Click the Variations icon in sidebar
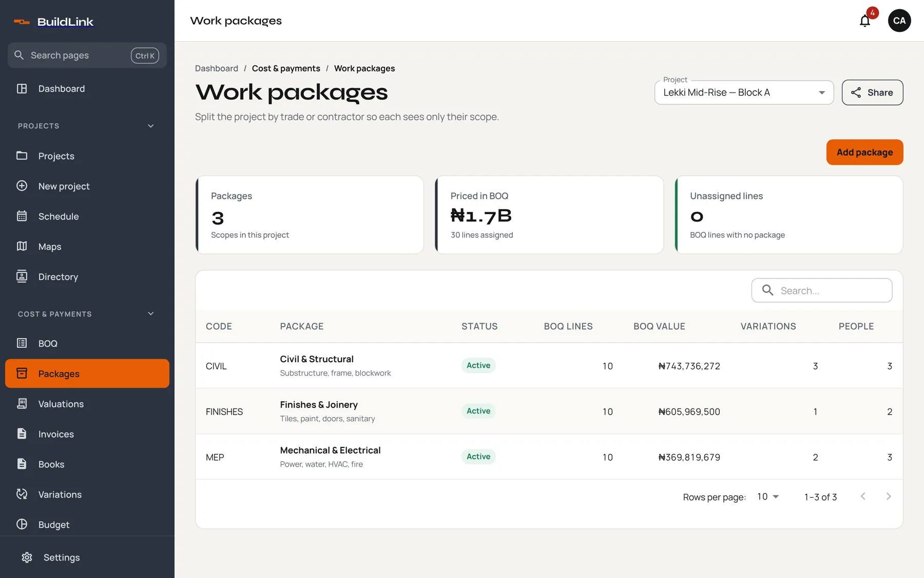Image resolution: width=924 pixels, height=578 pixels. coord(22,494)
